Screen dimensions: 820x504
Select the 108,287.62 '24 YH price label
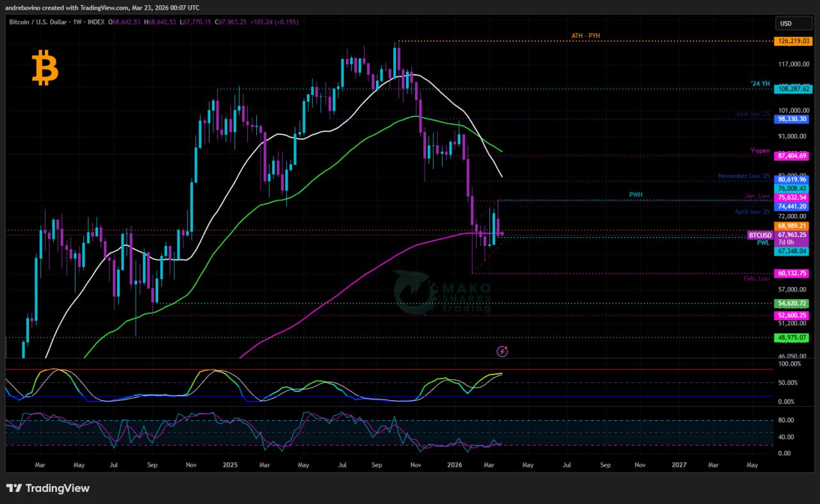pyautogui.click(x=792, y=89)
